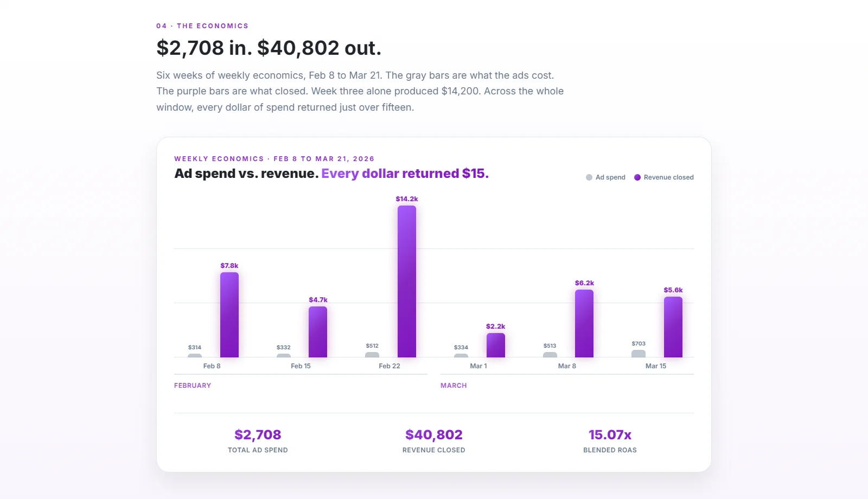Screen dimensions: 868x499
Task: Click the FEBRUARY month group label
Action: tap(193, 386)
